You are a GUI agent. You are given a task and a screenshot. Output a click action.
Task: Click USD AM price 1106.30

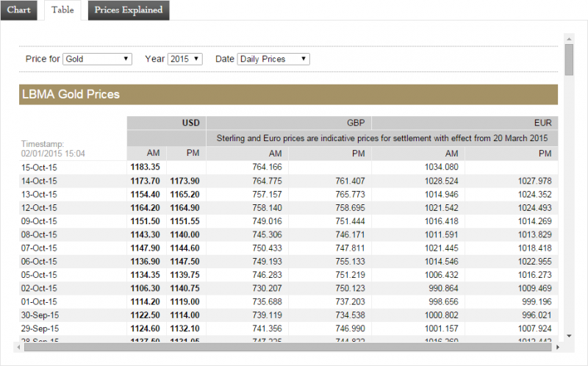145,288
